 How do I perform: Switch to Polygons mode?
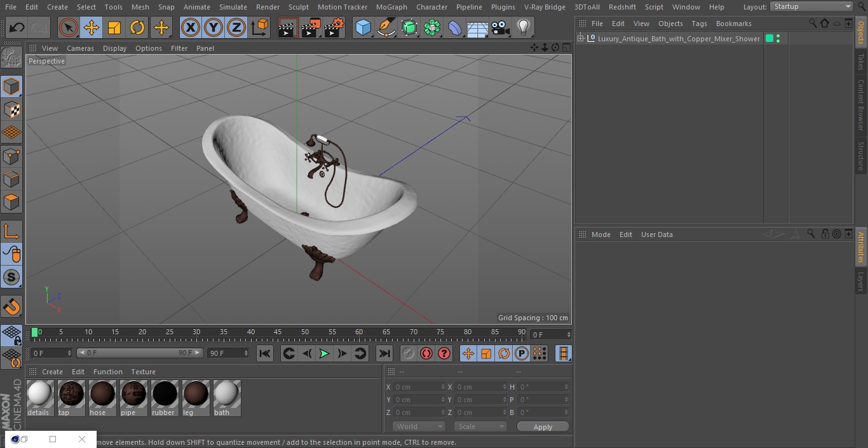11,202
